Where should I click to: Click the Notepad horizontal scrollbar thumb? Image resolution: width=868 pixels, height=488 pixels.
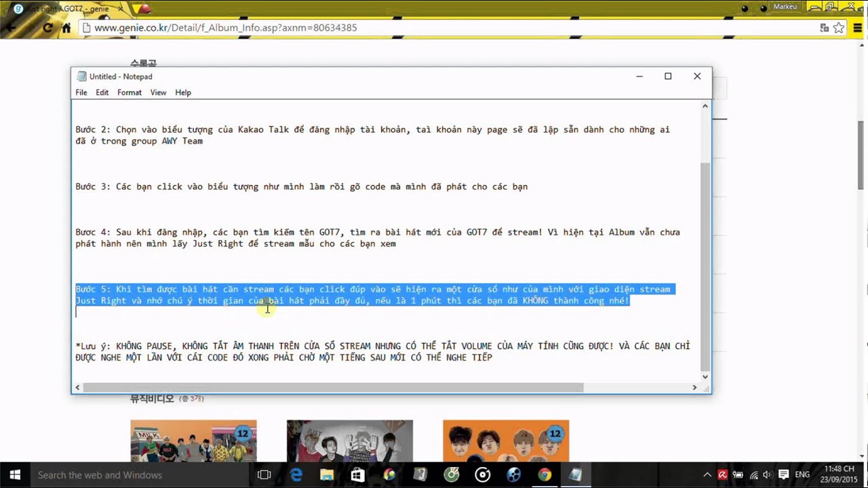333,388
